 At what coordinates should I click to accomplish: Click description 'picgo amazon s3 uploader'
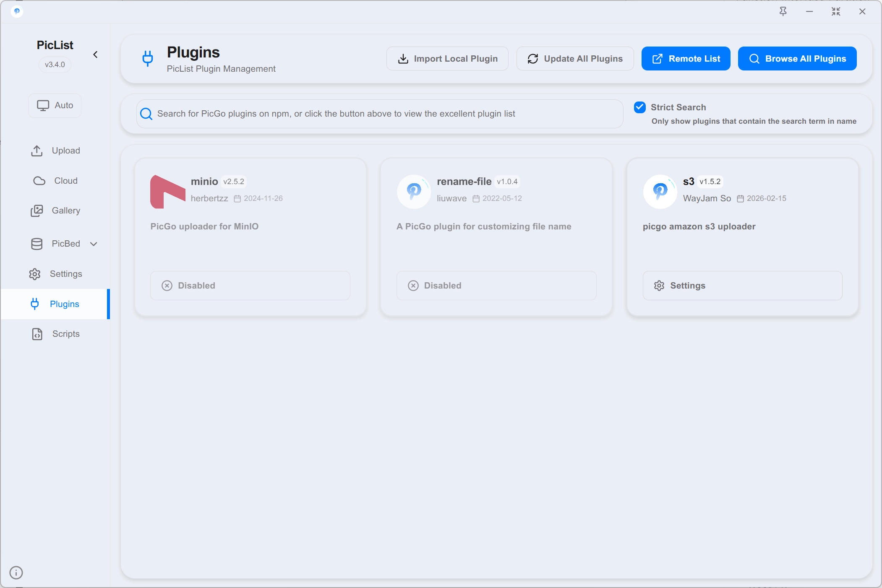tap(699, 226)
